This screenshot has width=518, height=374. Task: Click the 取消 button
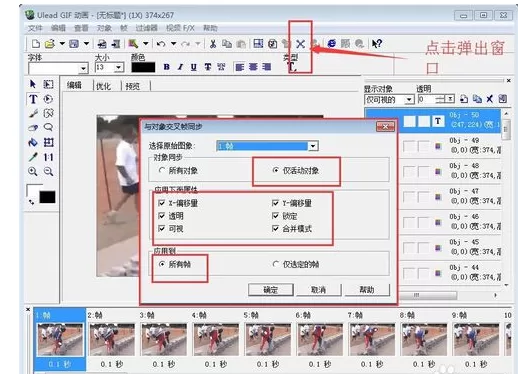[x=319, y=290]
